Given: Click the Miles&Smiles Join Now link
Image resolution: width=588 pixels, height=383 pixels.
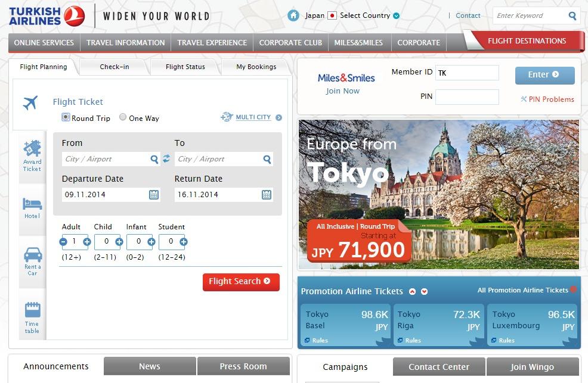Looking at the screenshot, I should click(x=342, y=91).
